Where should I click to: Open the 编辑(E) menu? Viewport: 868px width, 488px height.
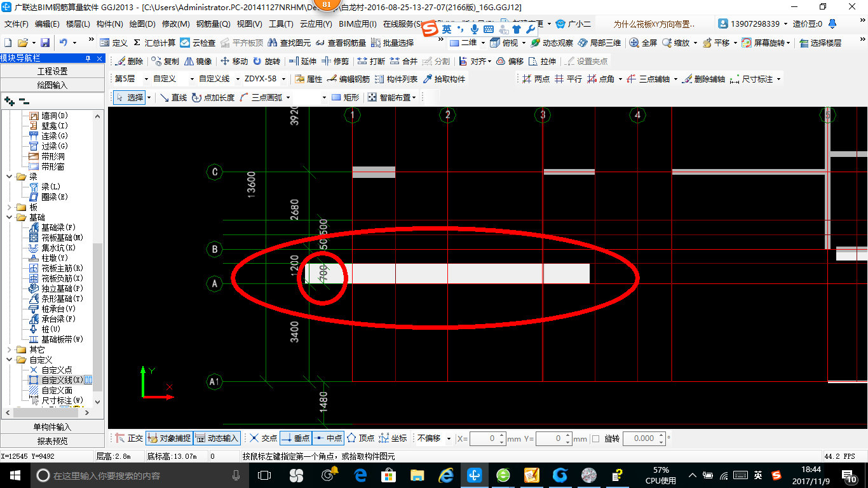(x=47, y=24)
